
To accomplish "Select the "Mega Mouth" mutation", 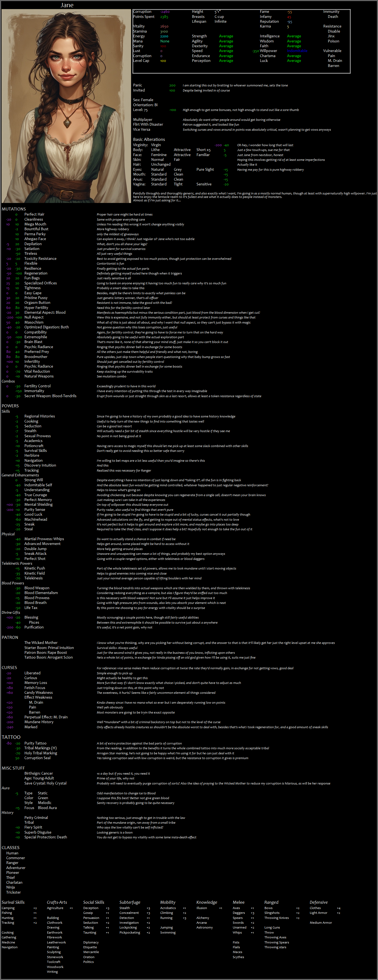I will (36, 224).
